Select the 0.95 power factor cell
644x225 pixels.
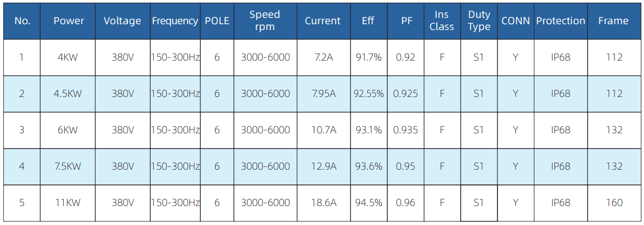pos(406,167)
